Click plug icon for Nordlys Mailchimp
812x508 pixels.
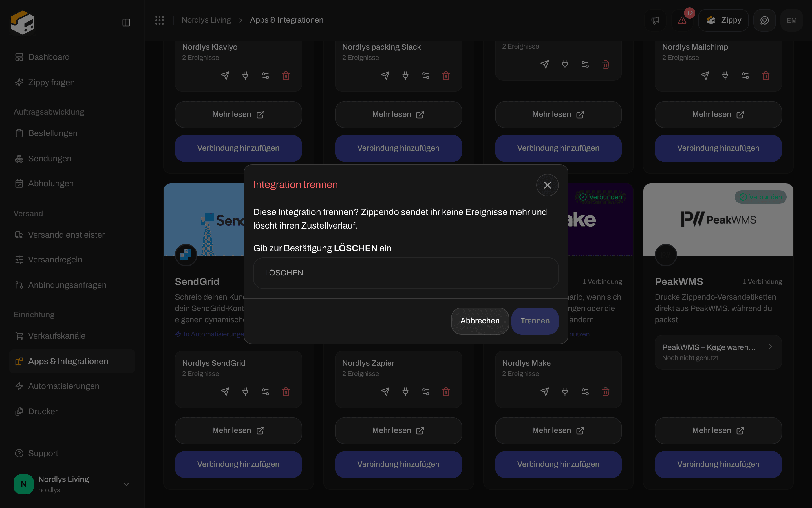coord(725,76)
